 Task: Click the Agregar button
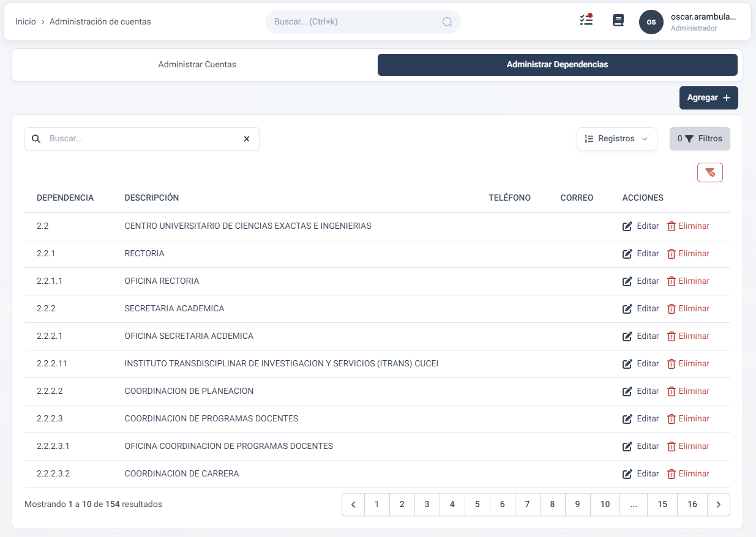[x=708, y=98]
